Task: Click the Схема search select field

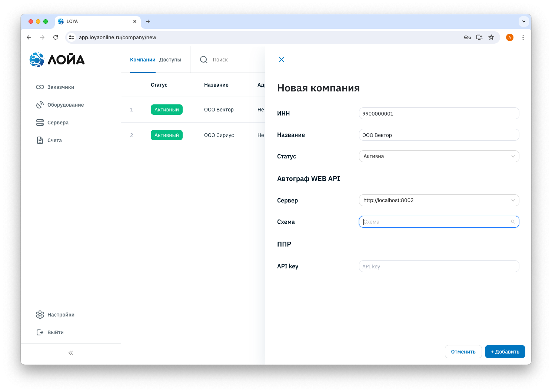Action: pyautogui.click(x=439, y=222)
